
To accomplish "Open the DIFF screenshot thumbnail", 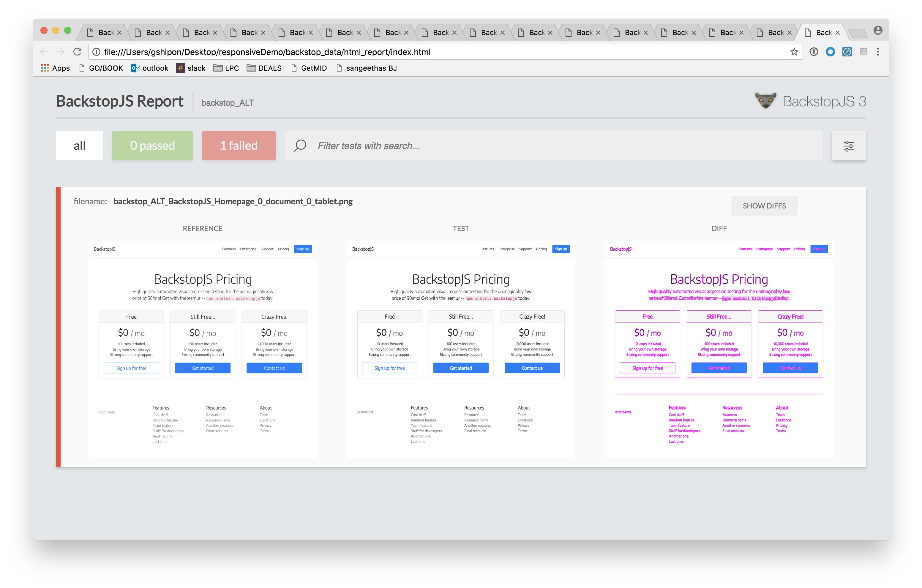I will coord(719,350).
